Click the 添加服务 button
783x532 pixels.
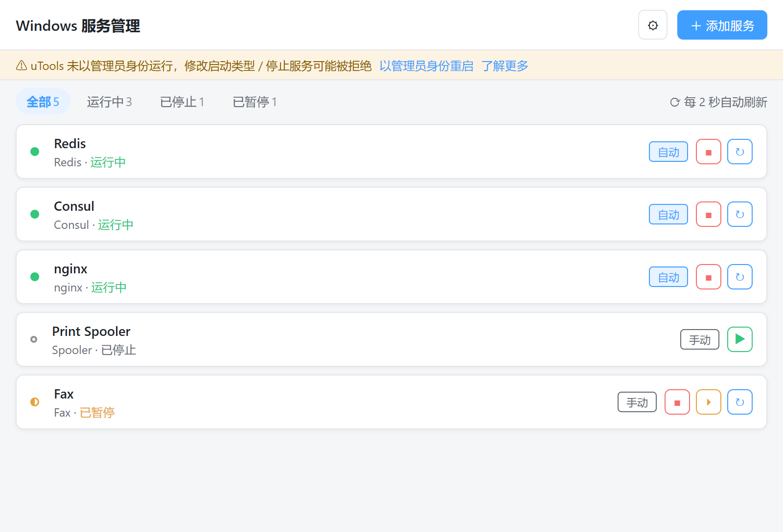tap(722, 25)
